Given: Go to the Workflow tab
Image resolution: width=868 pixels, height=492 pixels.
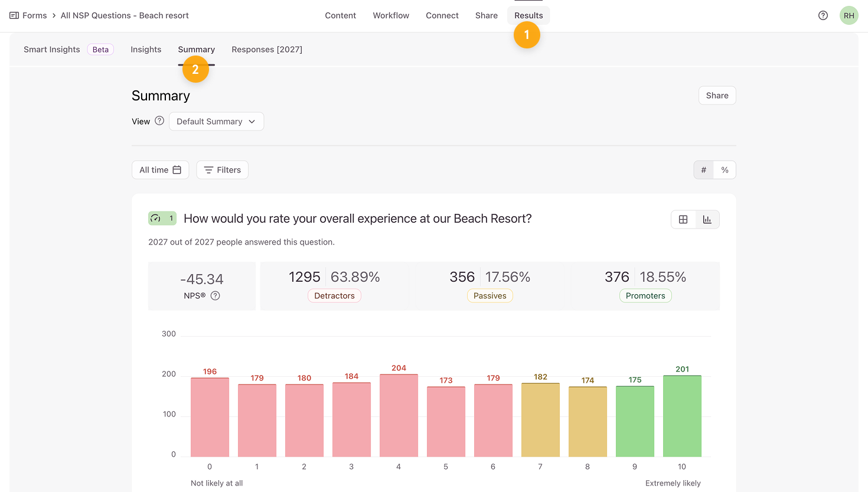Looking at the screenshot, I should [x=390, y=15].
